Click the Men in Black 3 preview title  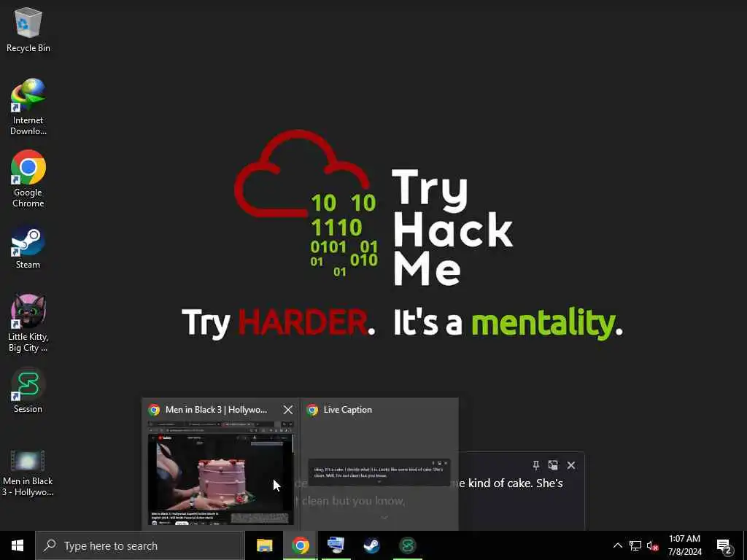click(216, 410)
